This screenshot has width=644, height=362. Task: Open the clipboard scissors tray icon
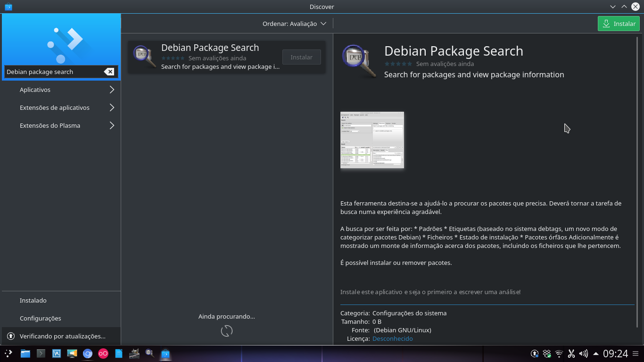[571, 354]
